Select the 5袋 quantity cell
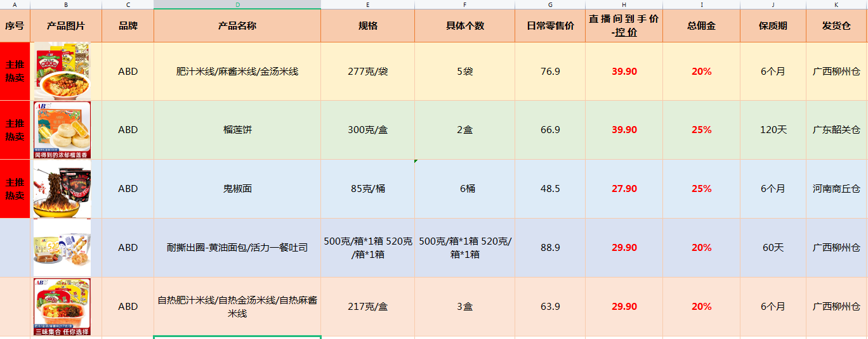Image resolution: width=868 pixels, height=339 pixels. pos(465,72)
